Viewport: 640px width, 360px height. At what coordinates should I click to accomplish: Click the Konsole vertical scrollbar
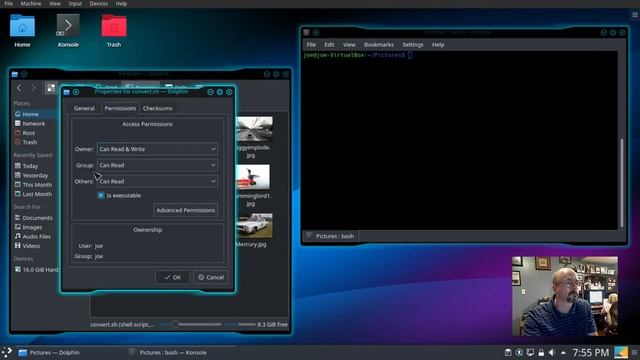point(622,182)
